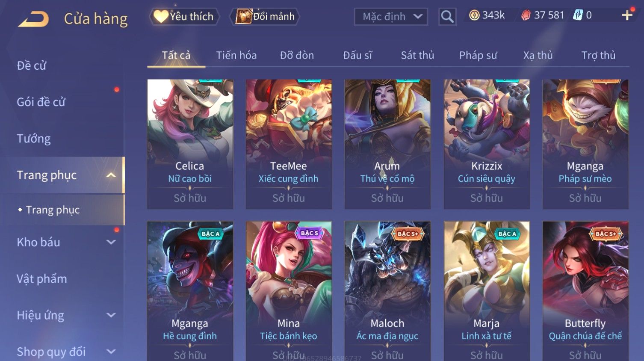
Task: Switch to the Tiến hóa tab
Action: point(236,55)
